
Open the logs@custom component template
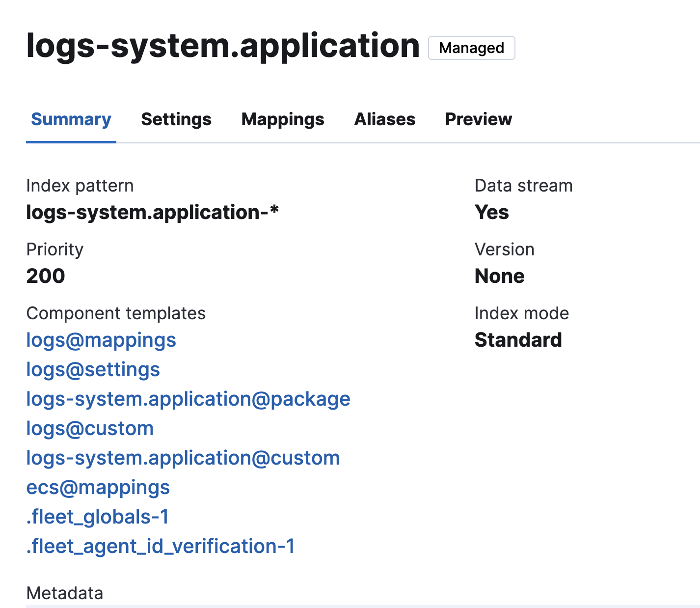[90, 428]
